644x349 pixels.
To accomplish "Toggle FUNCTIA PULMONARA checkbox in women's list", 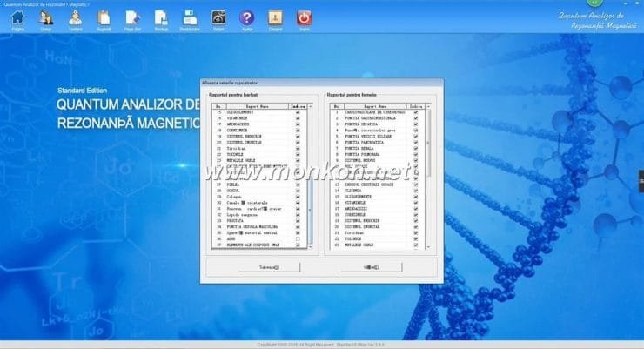I will (416, 154).
